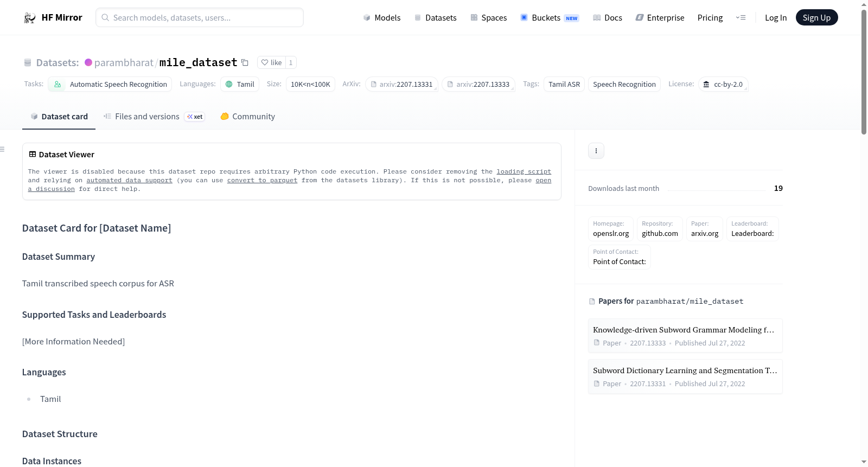This screenshot has width=868, height=467.
Task: Select the Automatic Speech Recognition task tag
Action: (110, 85)
